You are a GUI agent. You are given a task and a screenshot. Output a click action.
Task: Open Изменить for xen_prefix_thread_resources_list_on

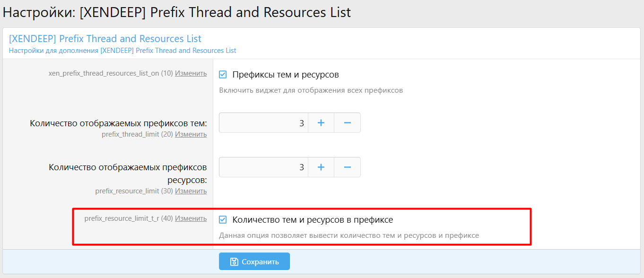click(191, 73)
